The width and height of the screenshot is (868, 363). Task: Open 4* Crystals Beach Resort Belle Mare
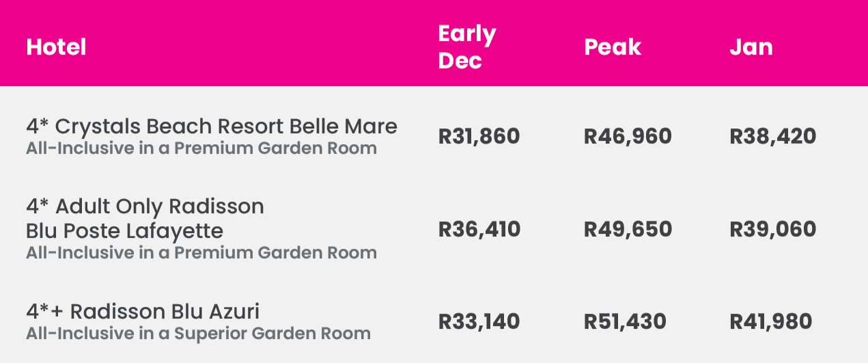(x=211, y=126)
